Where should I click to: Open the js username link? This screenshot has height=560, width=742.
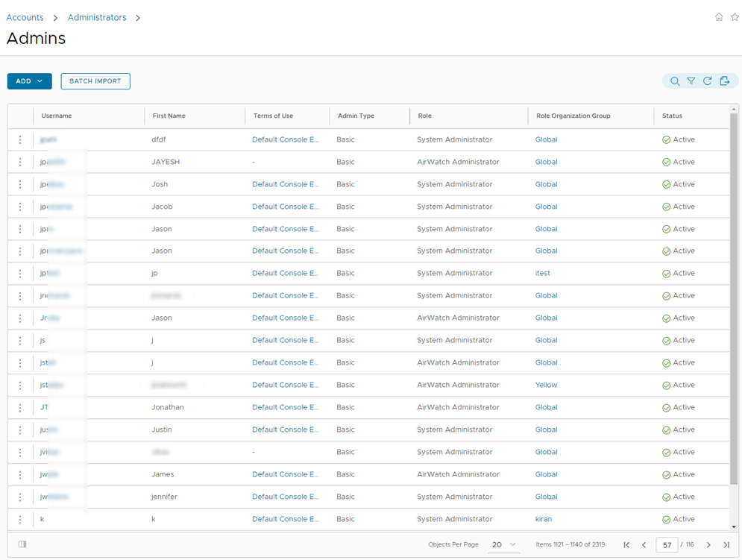43,340
